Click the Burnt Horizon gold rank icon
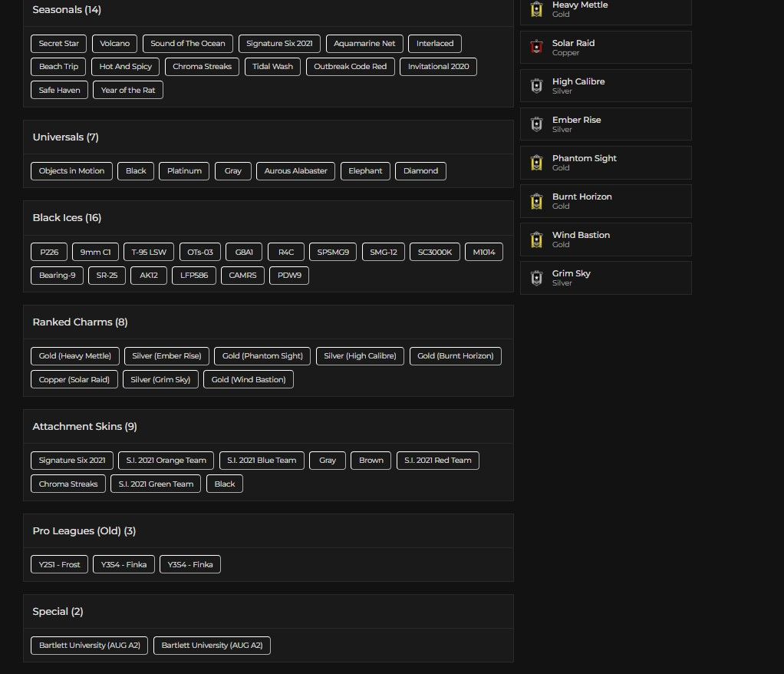784x674 pixels. point(536,201)
